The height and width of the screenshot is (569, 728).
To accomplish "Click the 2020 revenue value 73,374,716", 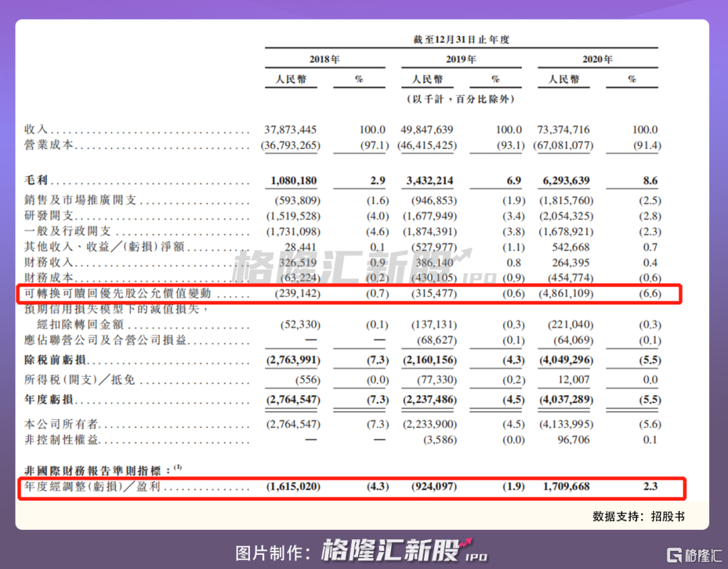I will (563, 129).
